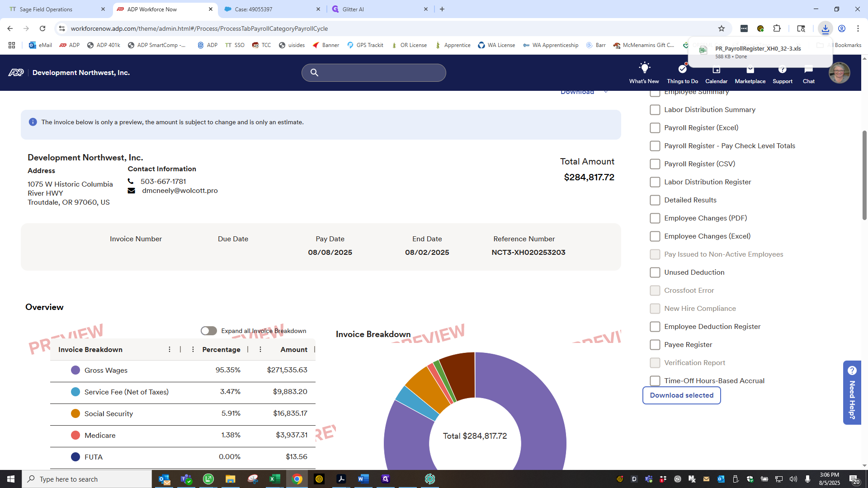Click Medicare red color dot

[75, 436]
